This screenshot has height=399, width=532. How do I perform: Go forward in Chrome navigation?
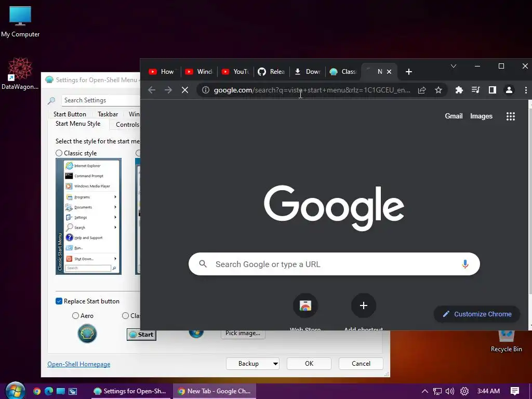click(168, 90)
